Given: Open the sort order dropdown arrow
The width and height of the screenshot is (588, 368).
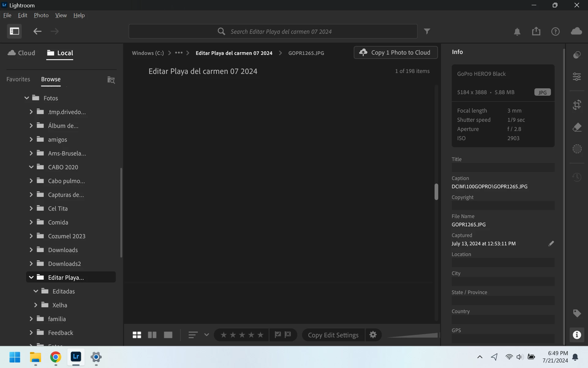Looking at the screenshot, I should click(x=207, y=335).
